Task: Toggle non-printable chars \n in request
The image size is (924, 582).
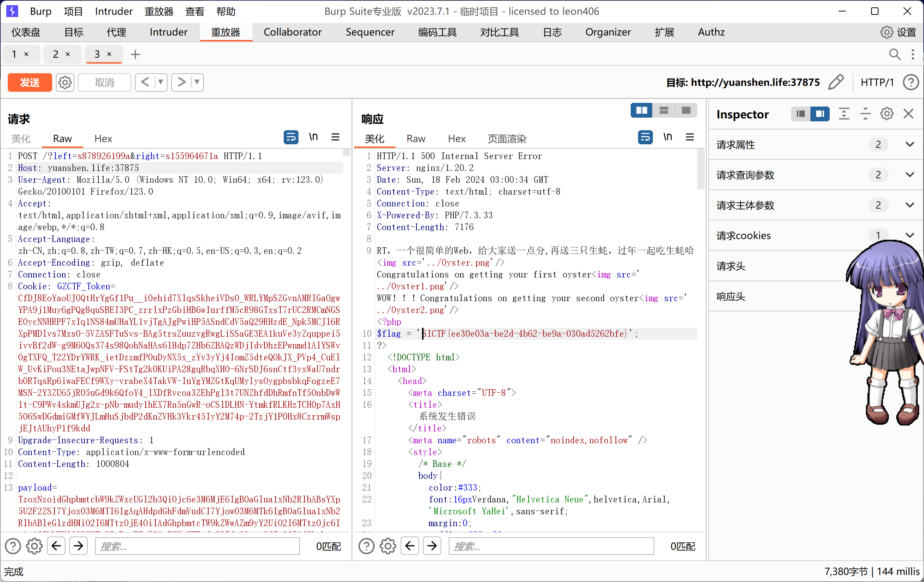Action: point(314,137)
